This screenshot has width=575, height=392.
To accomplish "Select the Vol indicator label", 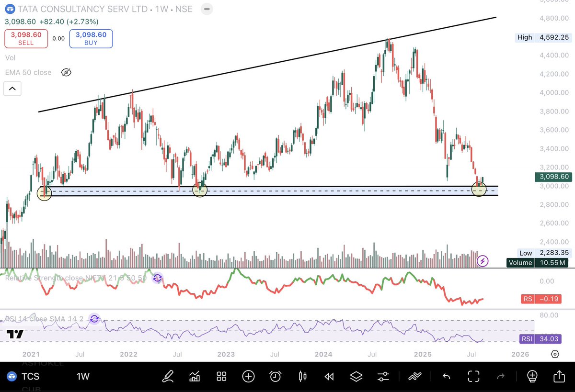I will (x=10, y=57).
